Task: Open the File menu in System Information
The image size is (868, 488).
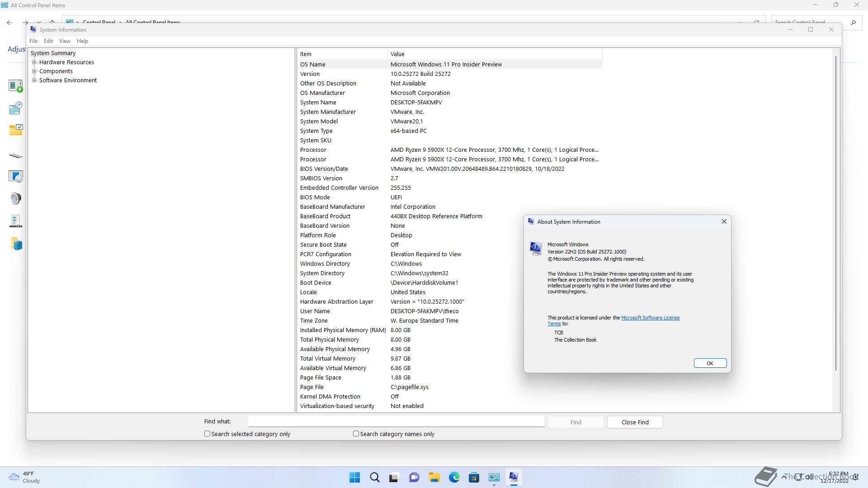Action: (33, 41)
